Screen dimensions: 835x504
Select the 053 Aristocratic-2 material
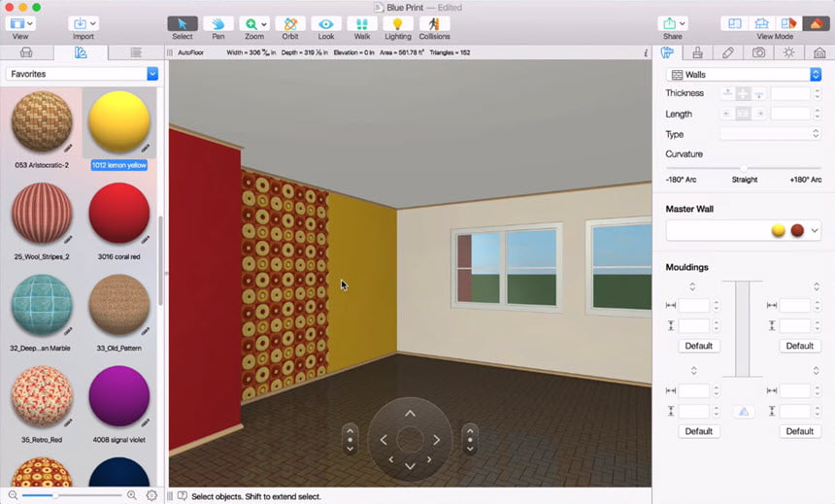(42, 122)
